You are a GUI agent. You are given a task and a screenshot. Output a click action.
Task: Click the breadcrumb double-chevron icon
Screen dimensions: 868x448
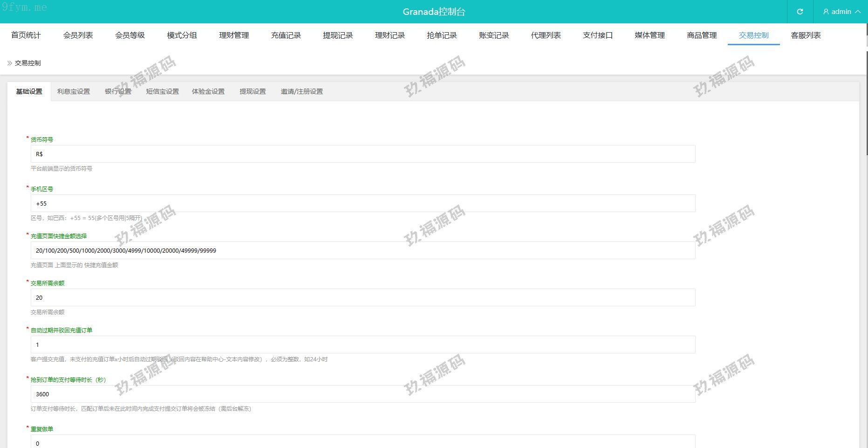10,63
